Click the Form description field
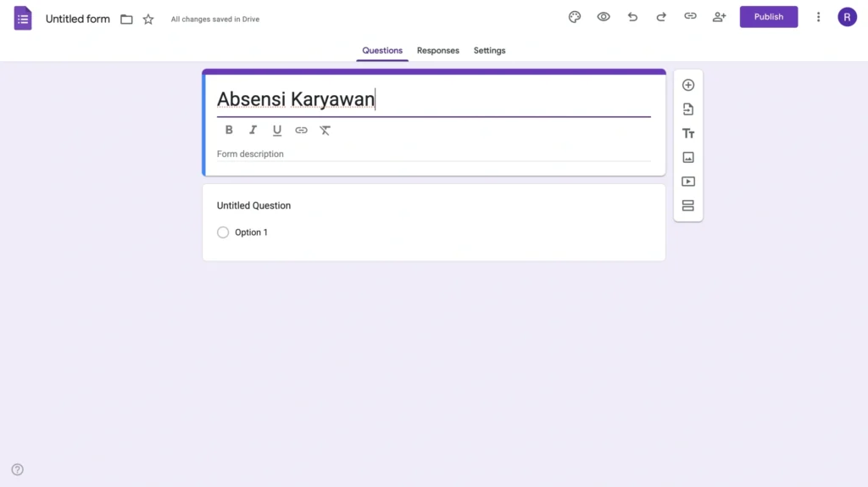The width and height of the screenshot is (868, 487). pos(433,154)
